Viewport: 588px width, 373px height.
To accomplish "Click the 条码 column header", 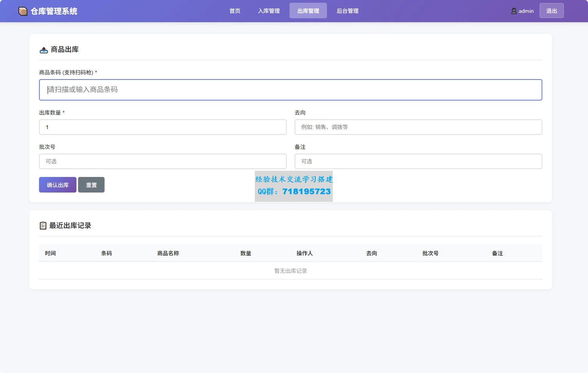I will (x=107, y=253).
